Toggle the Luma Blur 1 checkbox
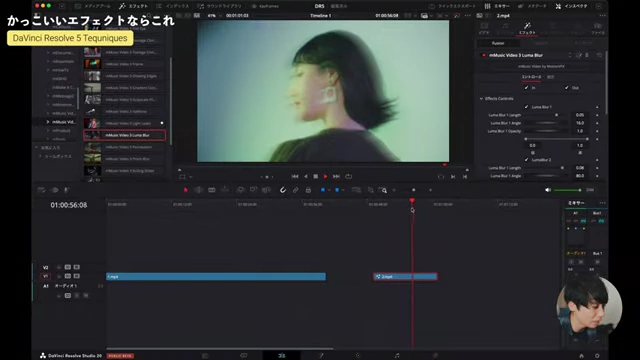 pyautogui.click(x=526, y=107)
